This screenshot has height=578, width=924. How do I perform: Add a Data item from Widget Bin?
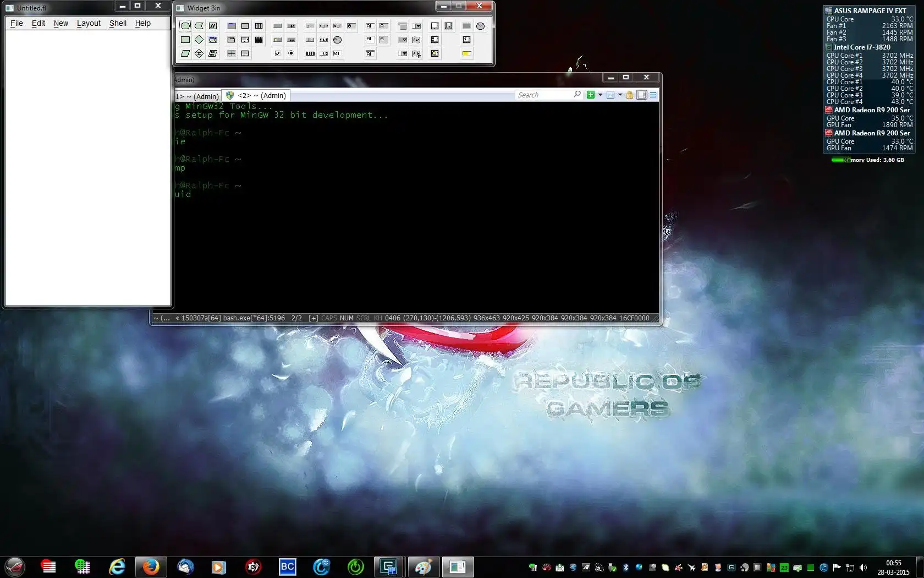click(x=213, y=53)
